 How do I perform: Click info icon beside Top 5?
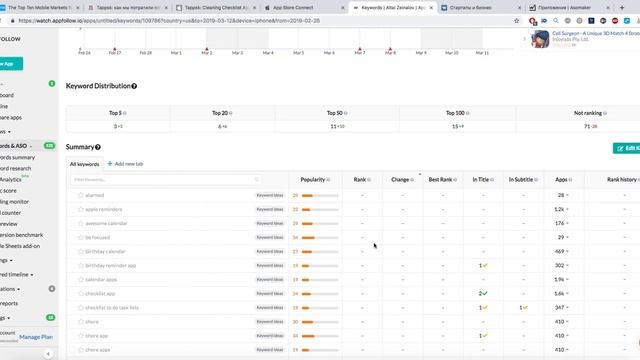pos(125,113)
